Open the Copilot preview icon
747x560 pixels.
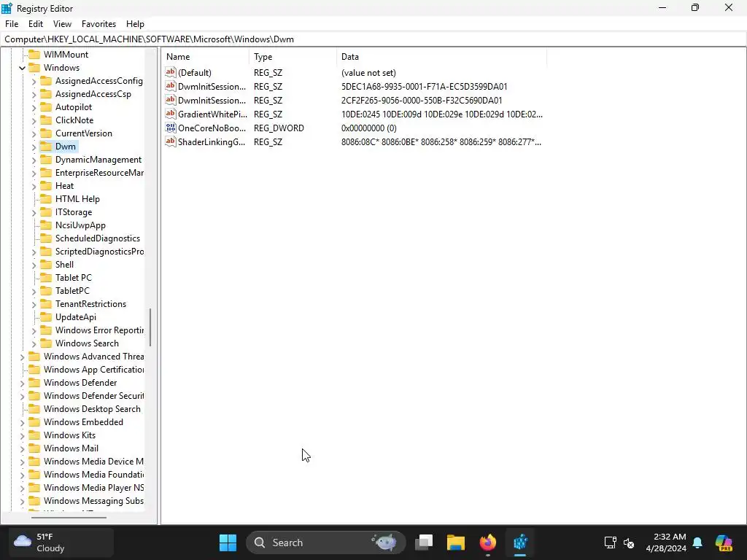[723, 542]
